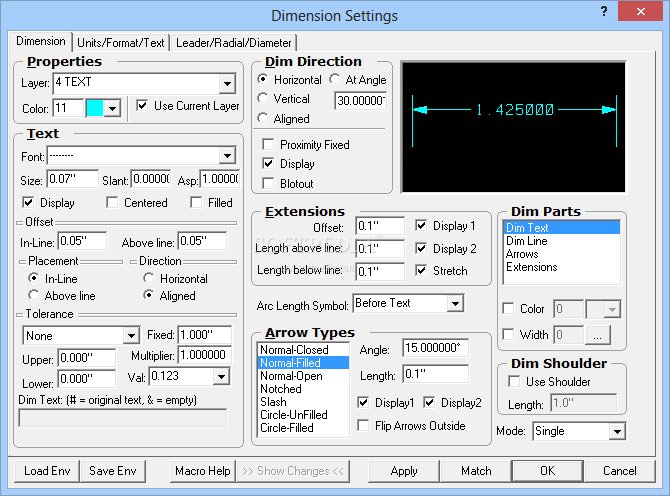670x496 pixels.
Task: Open the Tolerance type dropdown showing None
Action: click(x=131, y=336)
